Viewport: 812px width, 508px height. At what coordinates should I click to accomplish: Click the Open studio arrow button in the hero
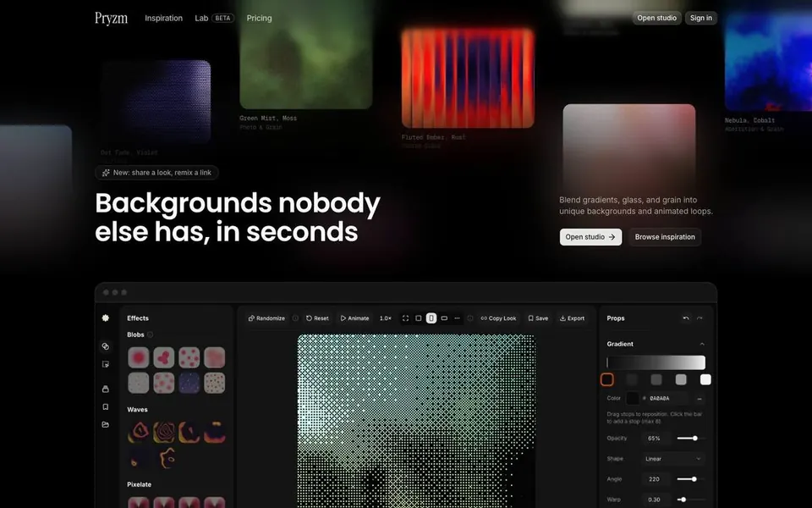(x=590, y=237)
